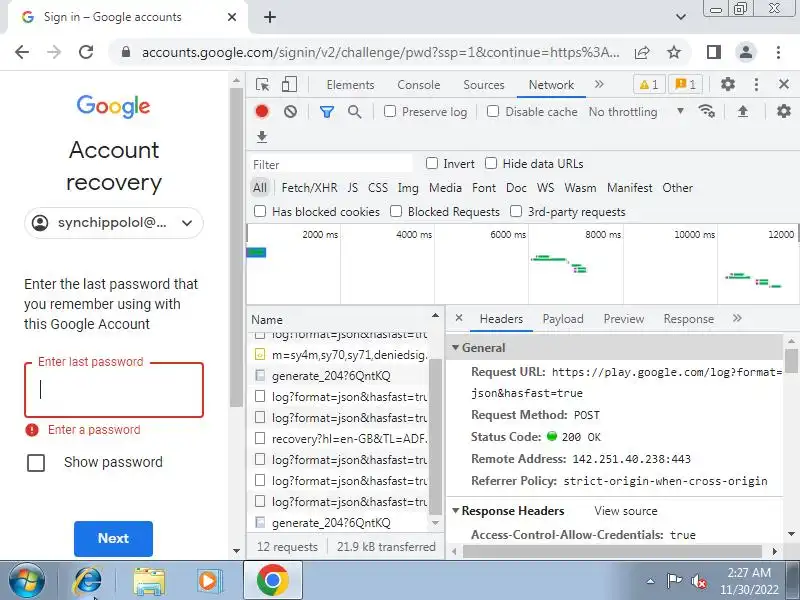Image resolution: width=800 pixels, height=600 pixels.
Task: Bookmark this page with the star
Action: 674,52
